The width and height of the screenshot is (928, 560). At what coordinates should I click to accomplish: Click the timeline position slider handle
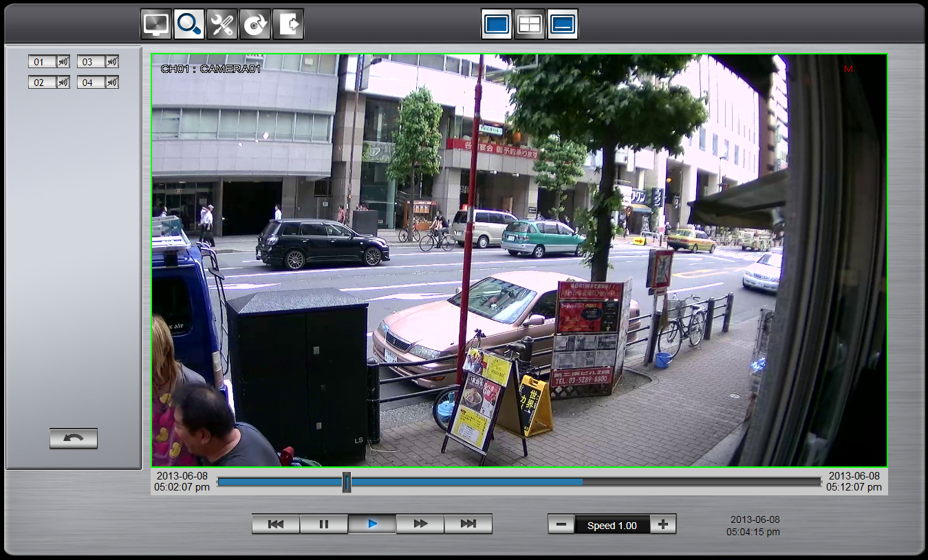click(347, 482)
